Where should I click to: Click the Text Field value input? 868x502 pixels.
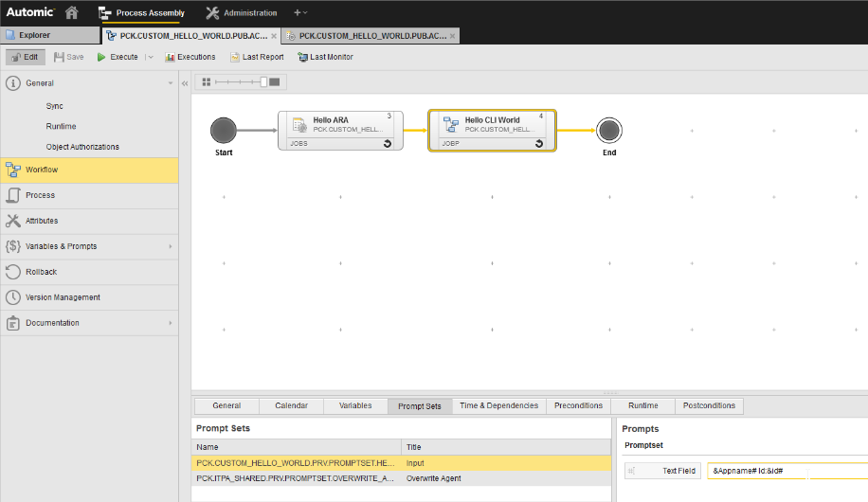coord(787,471)
